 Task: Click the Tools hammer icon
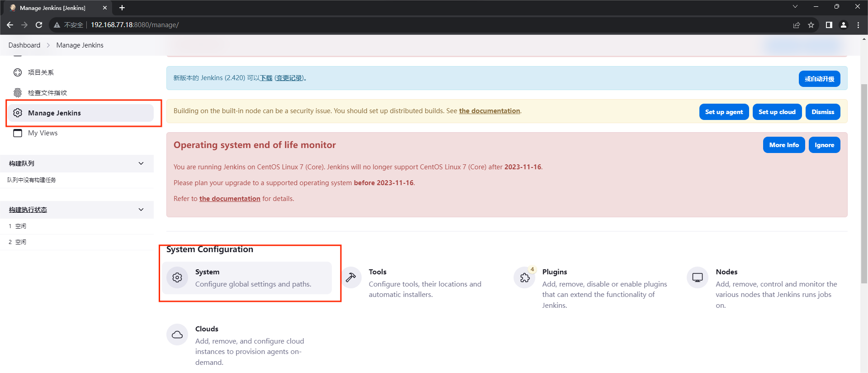[351, 277]
